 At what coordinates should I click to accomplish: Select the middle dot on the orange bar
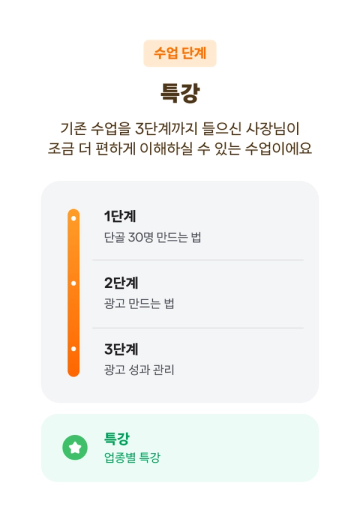point(74,284)
